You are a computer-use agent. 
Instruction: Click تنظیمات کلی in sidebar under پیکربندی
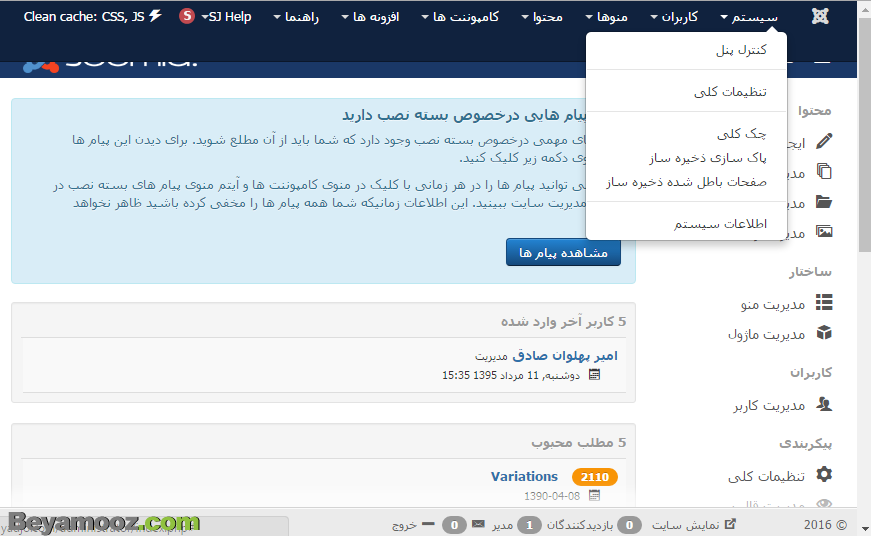click(767, 476)
